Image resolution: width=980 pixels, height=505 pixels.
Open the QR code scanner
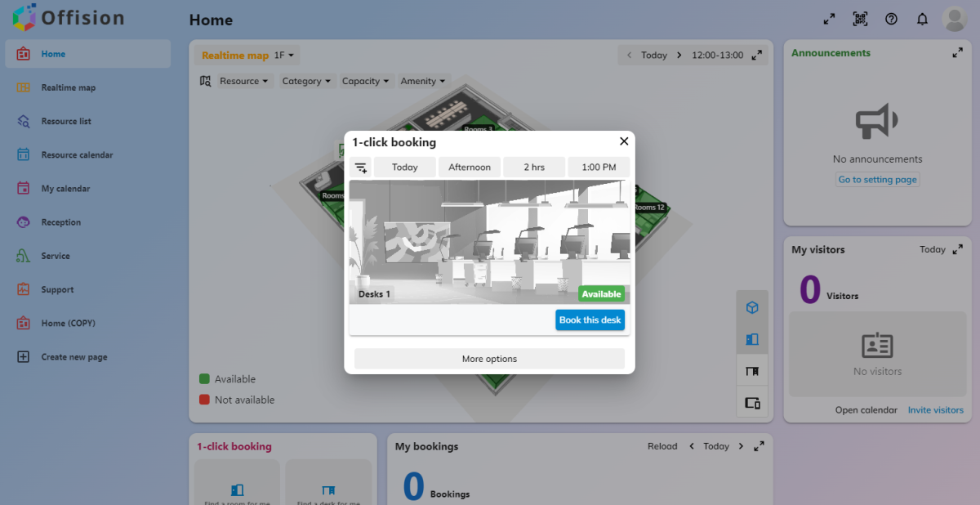(860, 19)
